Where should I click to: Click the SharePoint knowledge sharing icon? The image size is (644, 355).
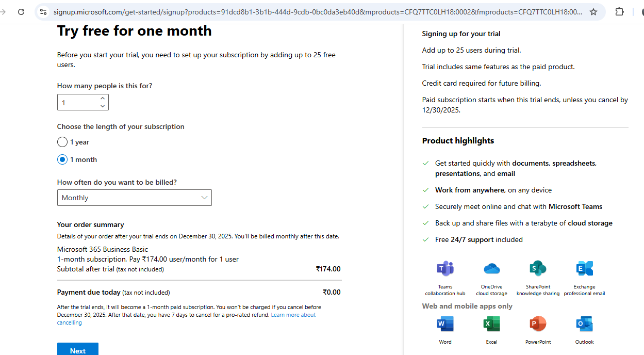[x=538, y=269]
